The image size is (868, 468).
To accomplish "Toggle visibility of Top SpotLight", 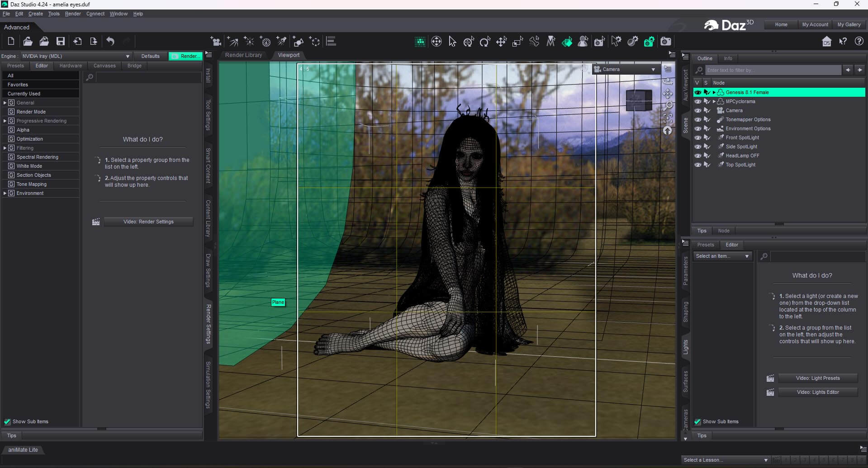I will point(698,165).
